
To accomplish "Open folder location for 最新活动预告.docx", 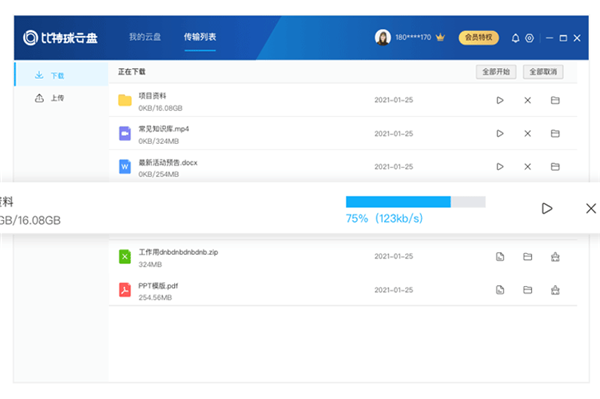I will click(x=555, y=167).
